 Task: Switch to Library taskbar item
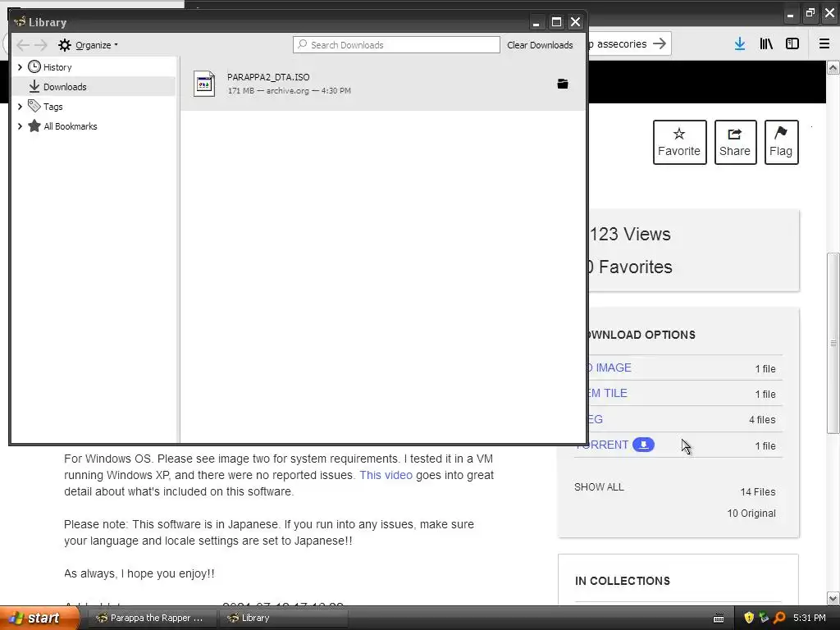point(283,618)
